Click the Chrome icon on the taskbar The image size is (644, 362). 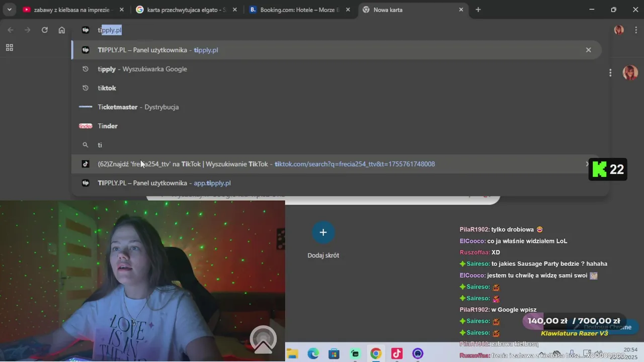(376, 354)
